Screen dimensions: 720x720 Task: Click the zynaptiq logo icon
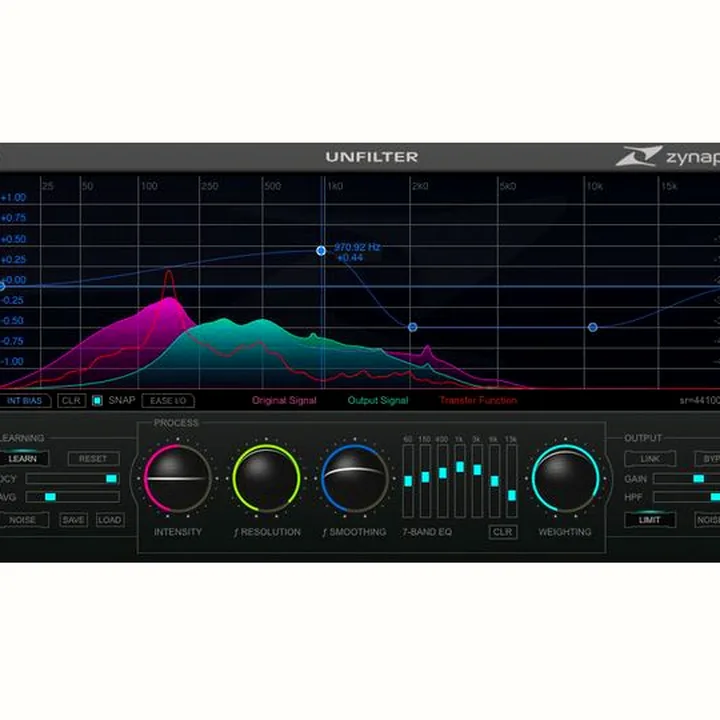click(638, 156)
